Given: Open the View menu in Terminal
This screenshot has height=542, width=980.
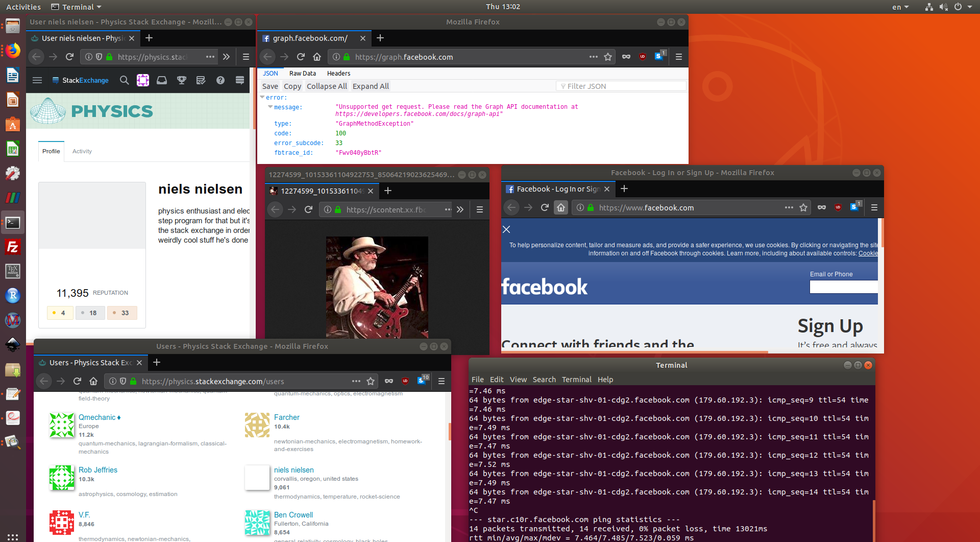Looking at the screenshot, I should [518, 380].
